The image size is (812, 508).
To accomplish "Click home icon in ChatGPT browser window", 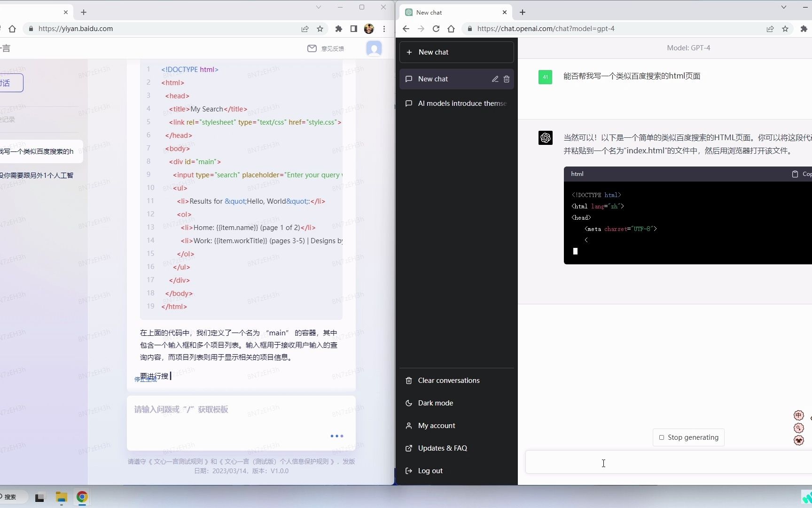I will [451, 29].
